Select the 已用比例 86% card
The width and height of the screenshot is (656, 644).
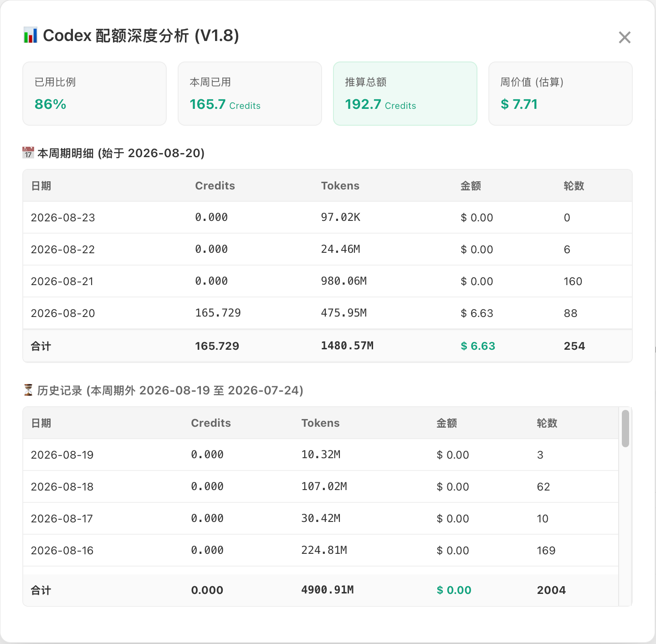coord(94,93)
